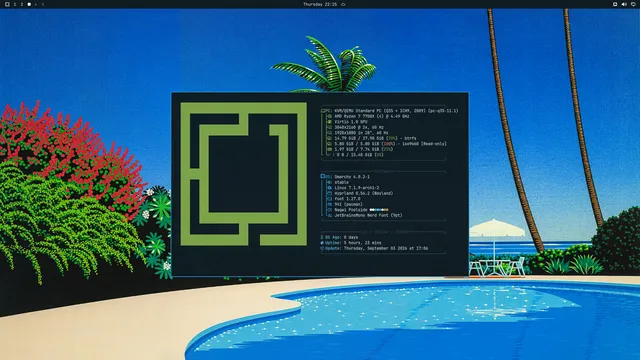640x360 pixels.
Task: Click the Thursday 22:25 clock
Action: (x=320, y=4)
